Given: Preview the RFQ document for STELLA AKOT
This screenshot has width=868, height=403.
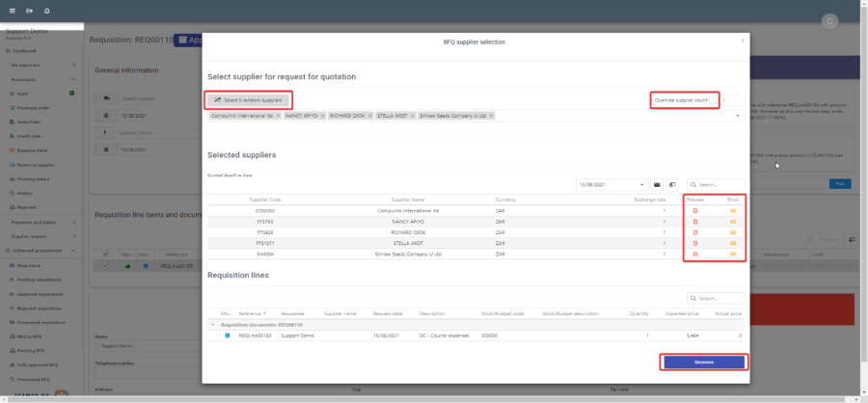Looking at the screenshot, I should pos(695,243).
